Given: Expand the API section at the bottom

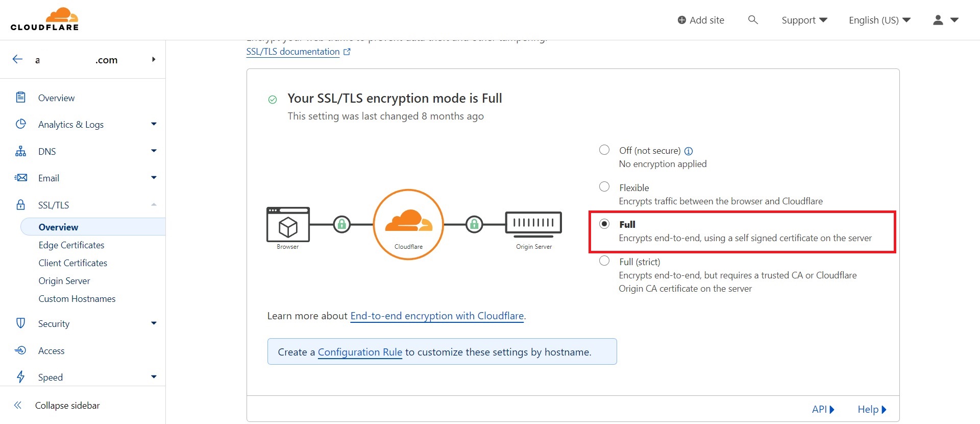Looking at the screenshot, I should click(x=823, y=409).
